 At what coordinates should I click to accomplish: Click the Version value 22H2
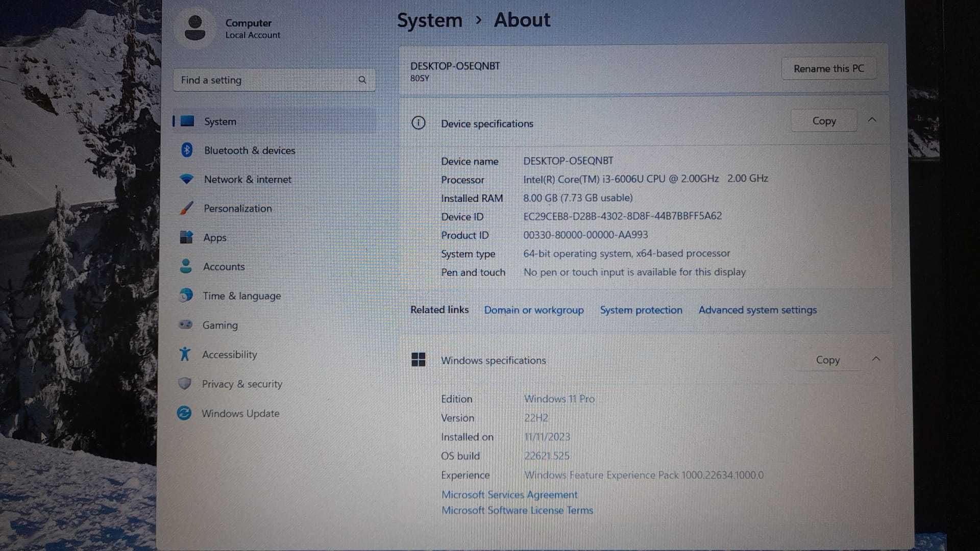[536, 417]
